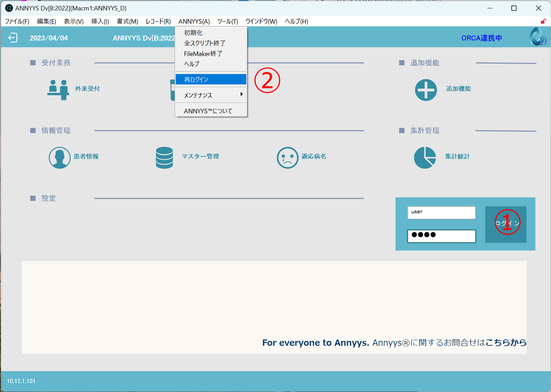Click the マスター管理 text label
Viewport: 551px width, 392px height.
pos(200,156)
